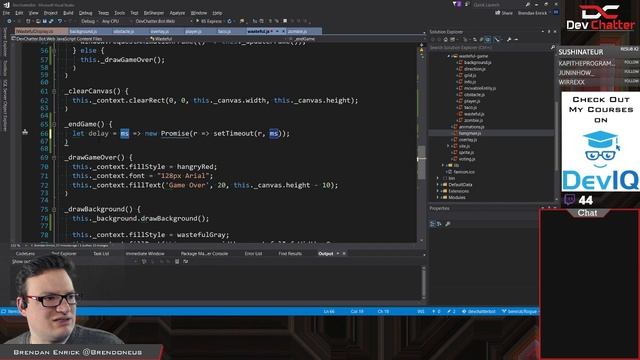This screenshot has width=640, height=360.
Task: Click the browser refresh icon in toolbar
Action: pyautogui.click(x=229, y=21)
